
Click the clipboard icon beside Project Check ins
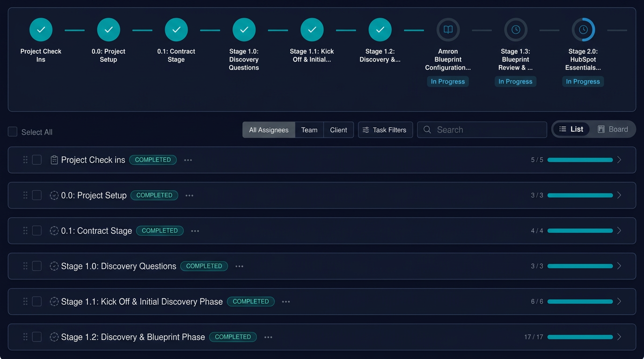[54, 160]
